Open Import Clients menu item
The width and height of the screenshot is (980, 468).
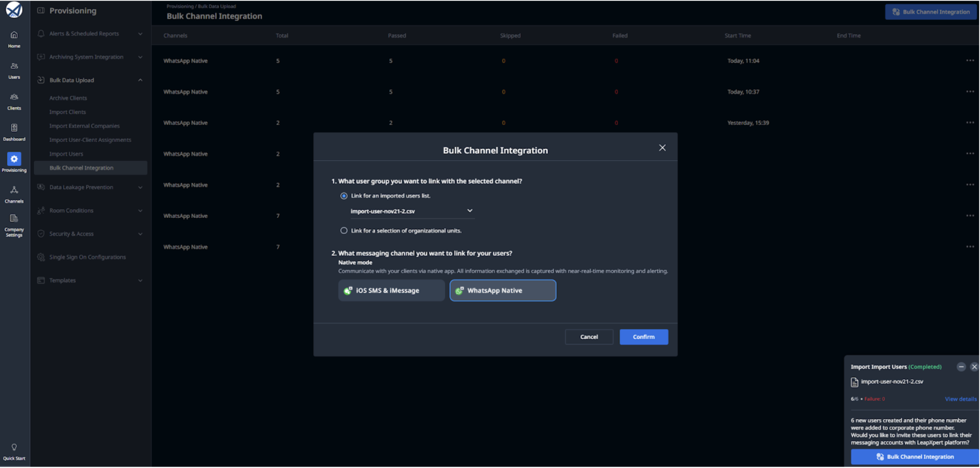(x=68, y=112)
